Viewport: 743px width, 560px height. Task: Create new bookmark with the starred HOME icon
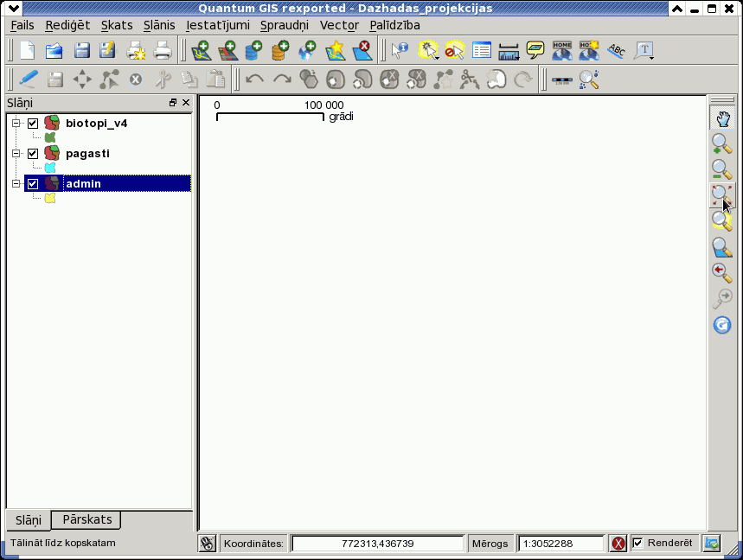coord(589,50)
